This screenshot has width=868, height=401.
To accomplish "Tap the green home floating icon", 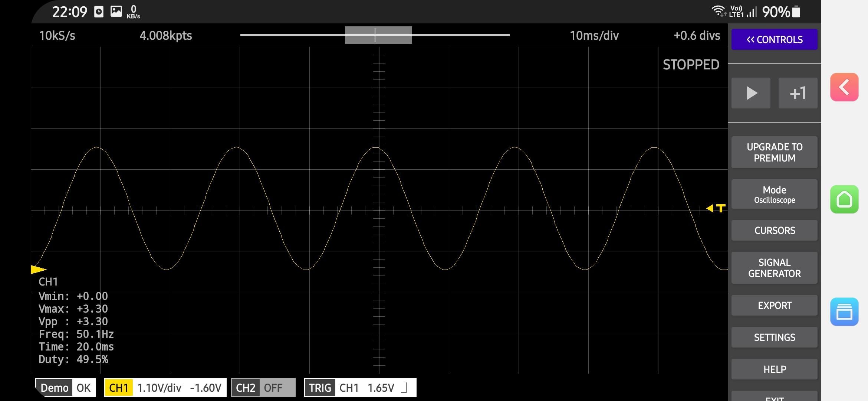I will click(845, 200).
